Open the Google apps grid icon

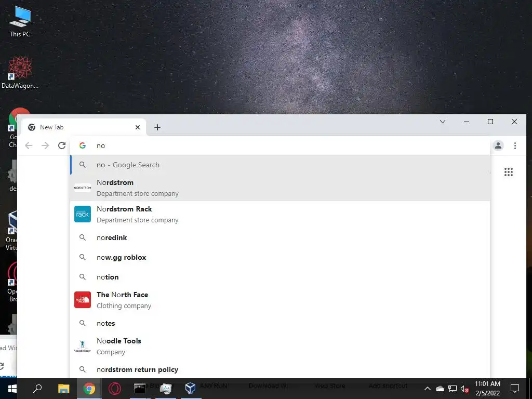click(508, 172)
